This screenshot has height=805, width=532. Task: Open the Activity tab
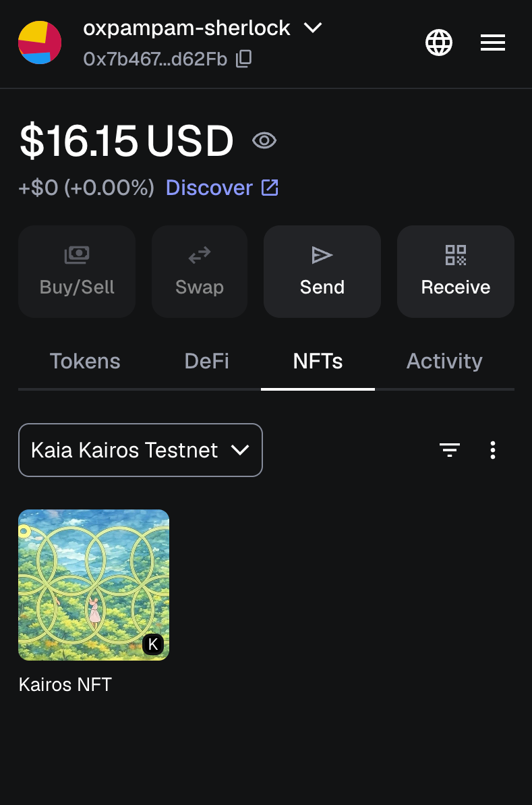[x=444, y=361]
